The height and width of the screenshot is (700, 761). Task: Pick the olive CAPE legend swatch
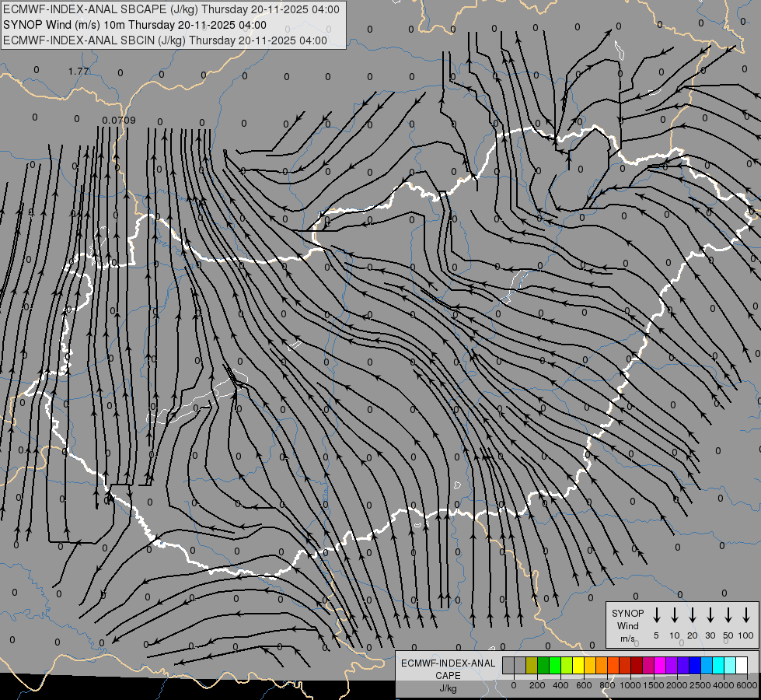tap(532, 665)
